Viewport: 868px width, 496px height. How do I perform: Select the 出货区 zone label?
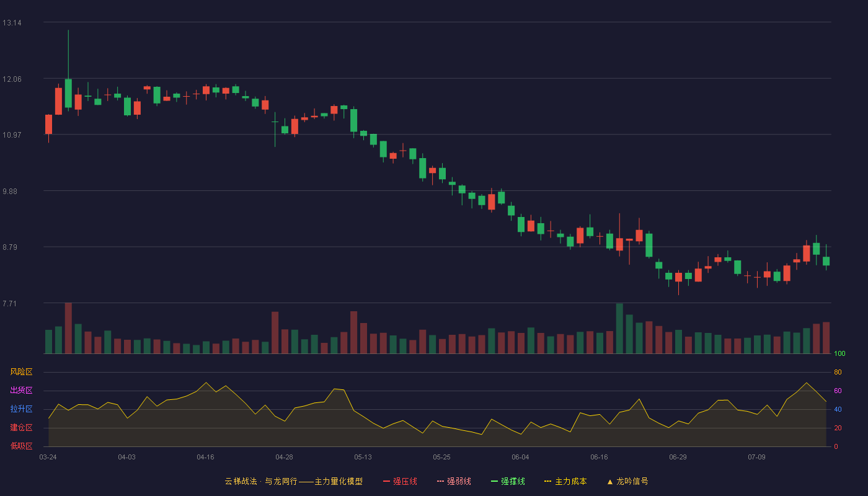[21, 391]
